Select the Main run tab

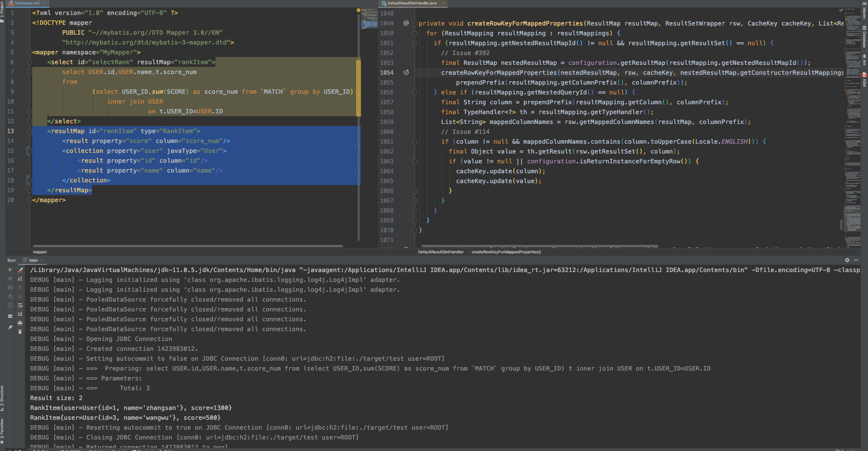pyautogui.click(x=33, y=260)
